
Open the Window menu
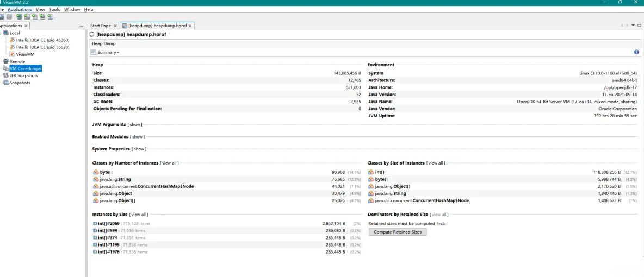(x=72, y=9)
